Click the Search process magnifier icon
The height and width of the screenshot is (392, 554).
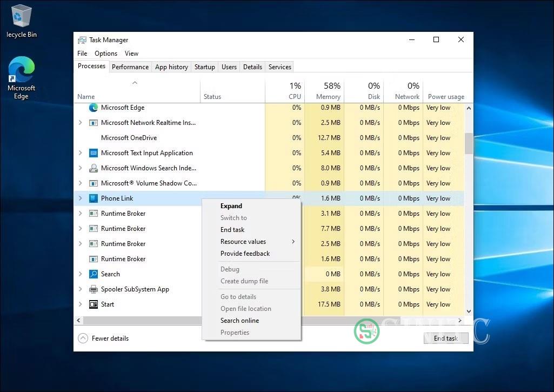click(x=94, y=274)
